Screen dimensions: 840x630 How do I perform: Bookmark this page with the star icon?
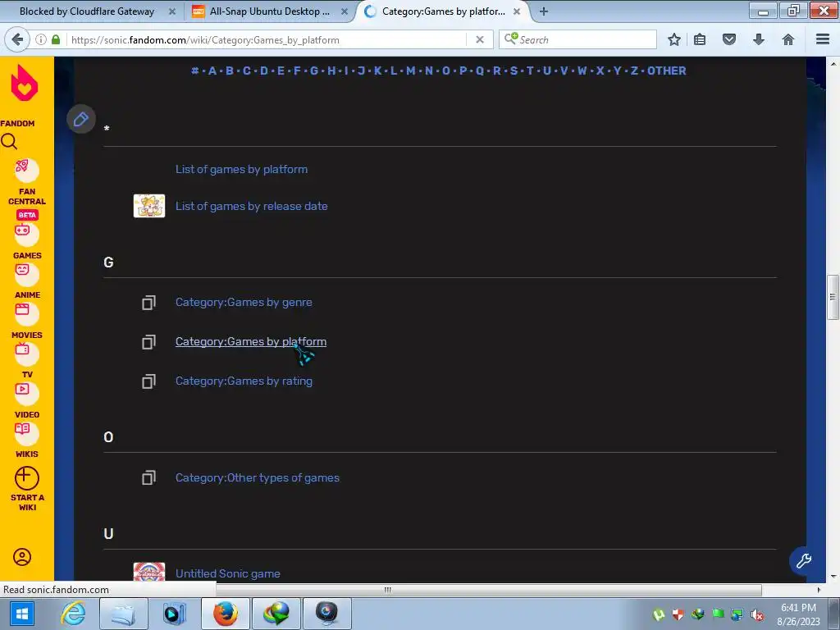point(674,39)
